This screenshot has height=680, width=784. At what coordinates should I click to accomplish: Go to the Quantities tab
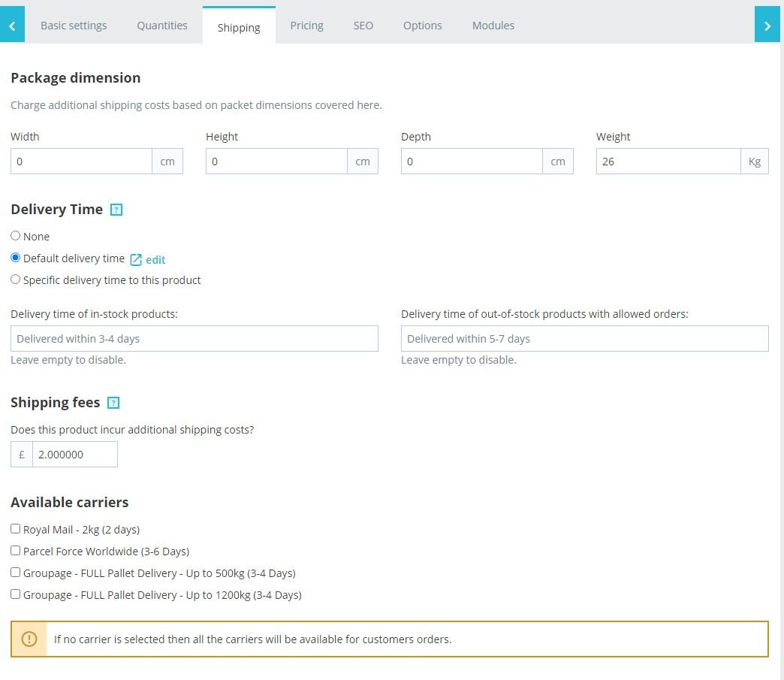[x=162, y=26]
